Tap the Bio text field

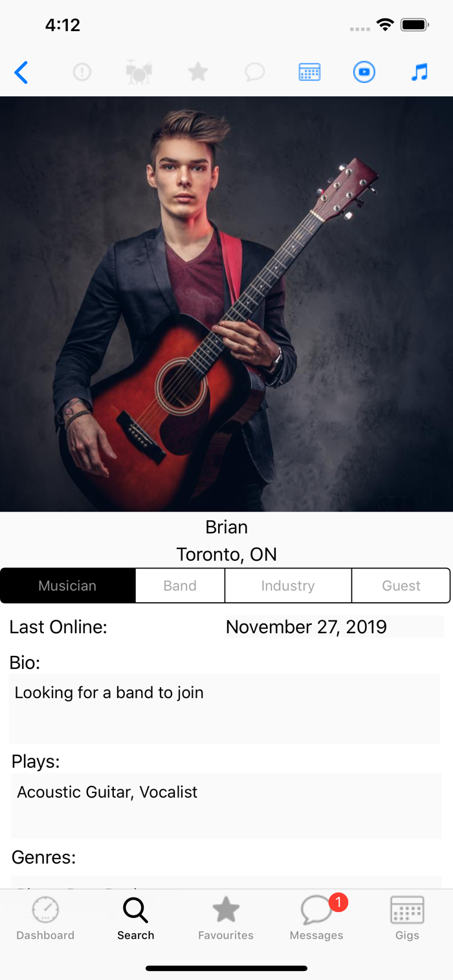pos(225,708)
